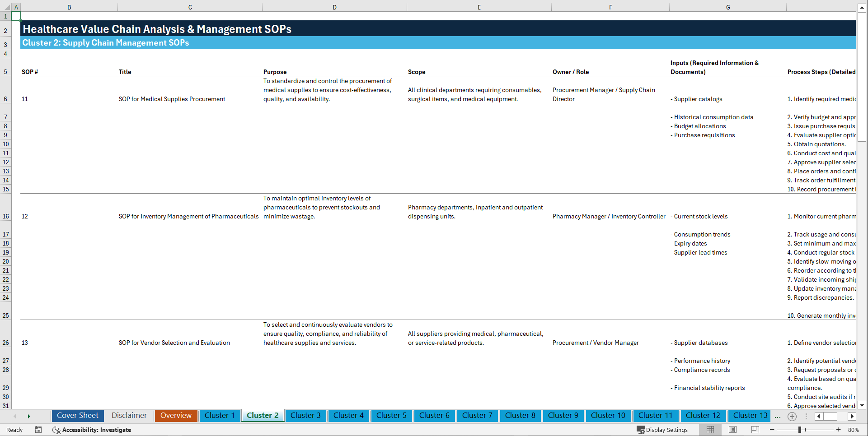Open the Disclaimer sheet tab

coord(129,416)
